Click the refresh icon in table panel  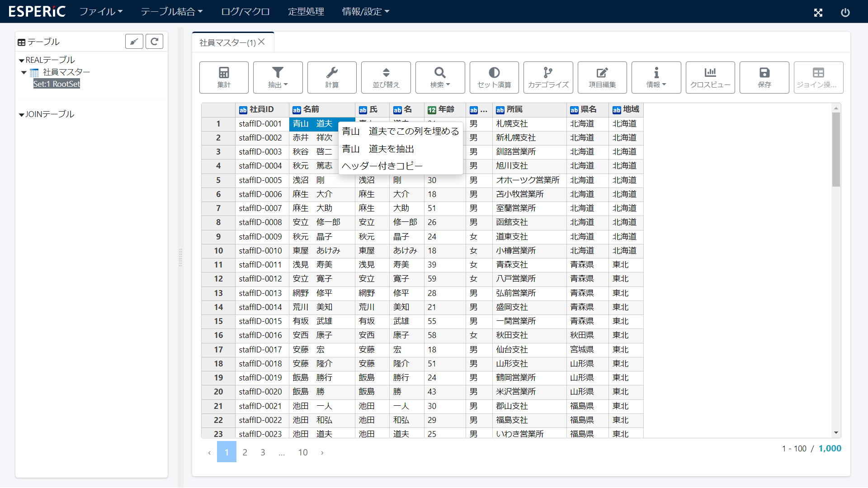click(154, 42)
